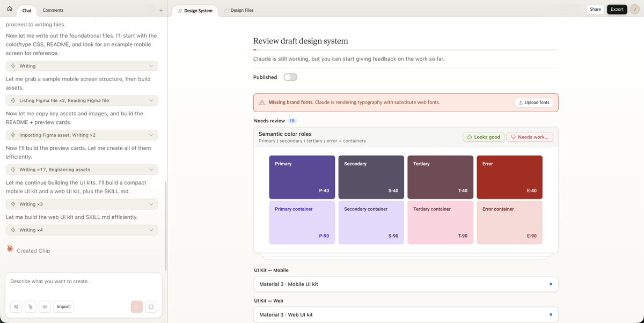Click the prompt input field
Image resolution: width=644 pixels, height=323 pixels.
click(83, 282)
